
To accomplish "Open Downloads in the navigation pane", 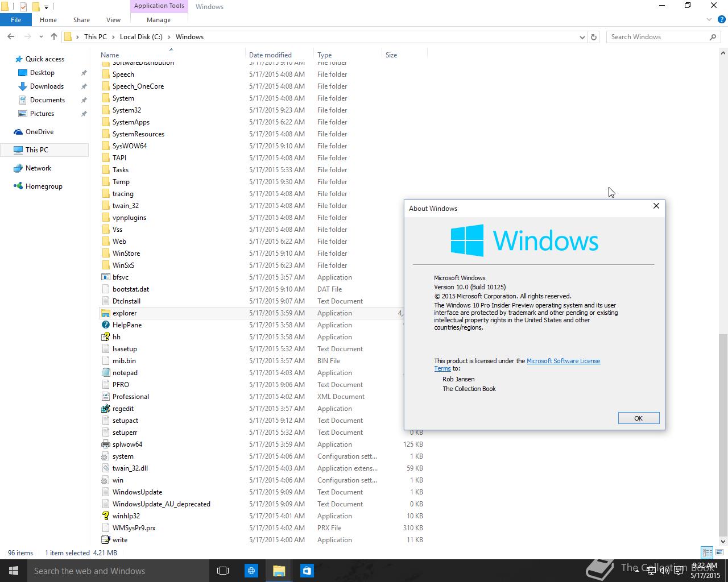I will pyautogui.click(x=47, y=86).
